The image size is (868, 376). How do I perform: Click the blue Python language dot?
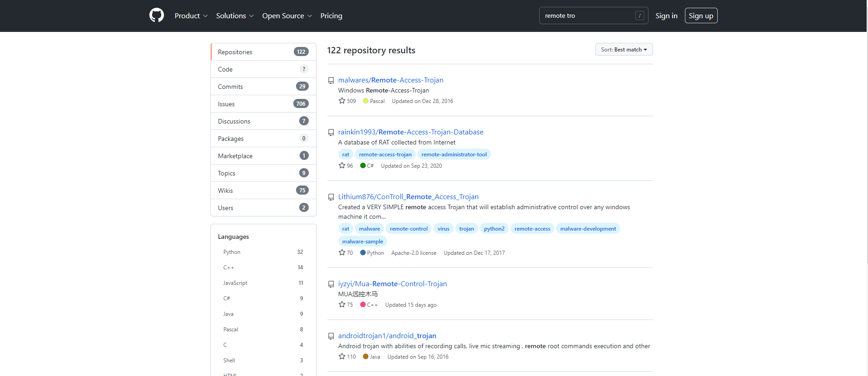tap(363, 252)
